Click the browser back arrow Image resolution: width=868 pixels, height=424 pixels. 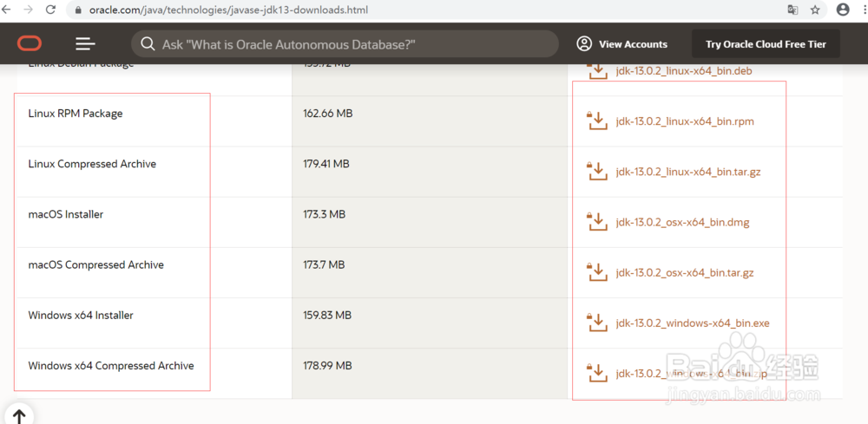[7, 10]
